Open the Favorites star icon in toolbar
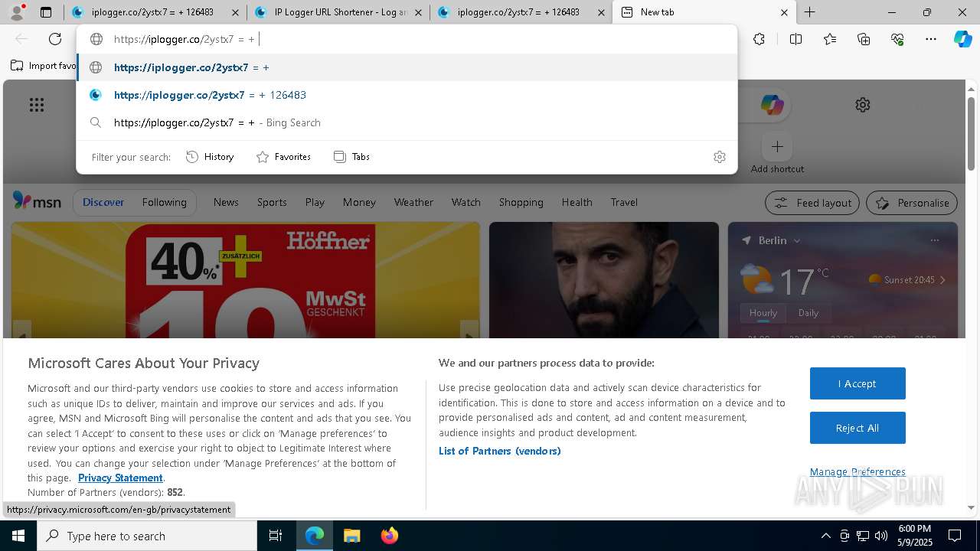 tap(830, 39)
